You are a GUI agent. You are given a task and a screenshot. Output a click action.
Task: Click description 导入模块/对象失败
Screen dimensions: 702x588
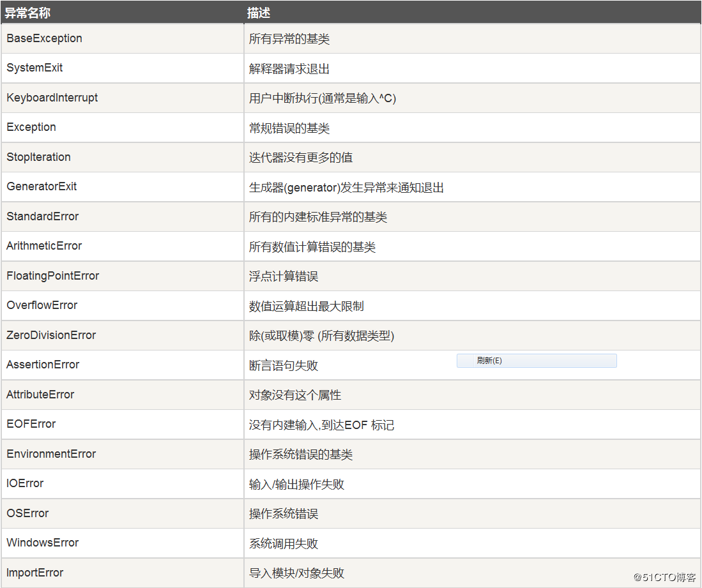296,573
